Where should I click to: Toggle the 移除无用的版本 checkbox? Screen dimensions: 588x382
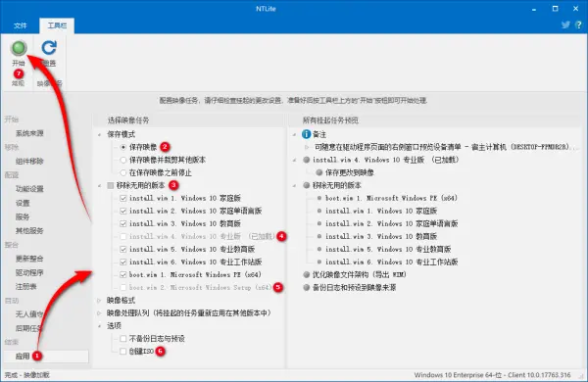click(x=111, y=185)
